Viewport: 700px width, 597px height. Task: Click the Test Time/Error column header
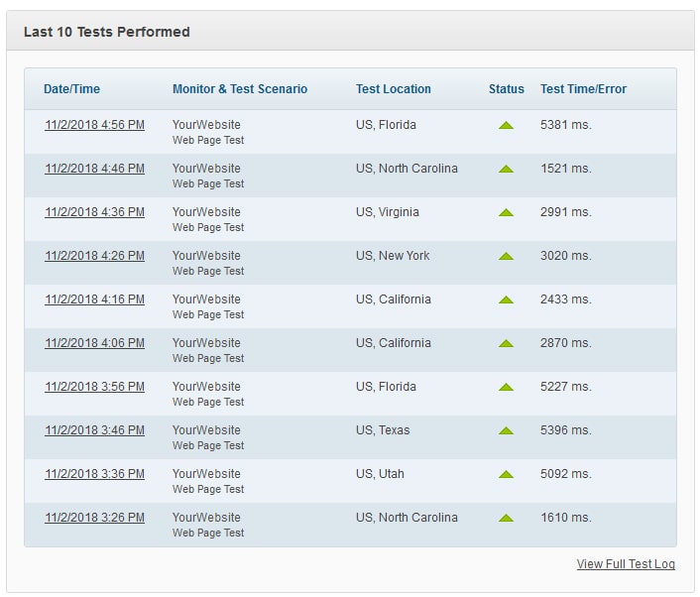583,89
